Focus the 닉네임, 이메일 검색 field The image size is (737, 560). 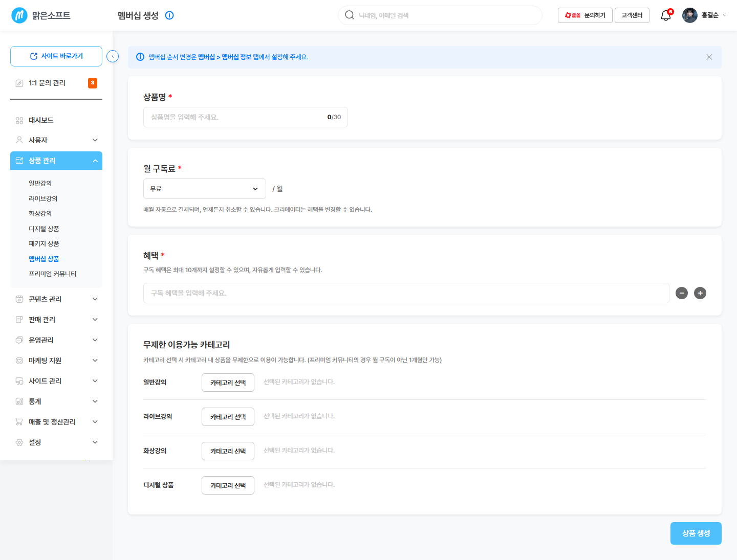pos(440,15)
